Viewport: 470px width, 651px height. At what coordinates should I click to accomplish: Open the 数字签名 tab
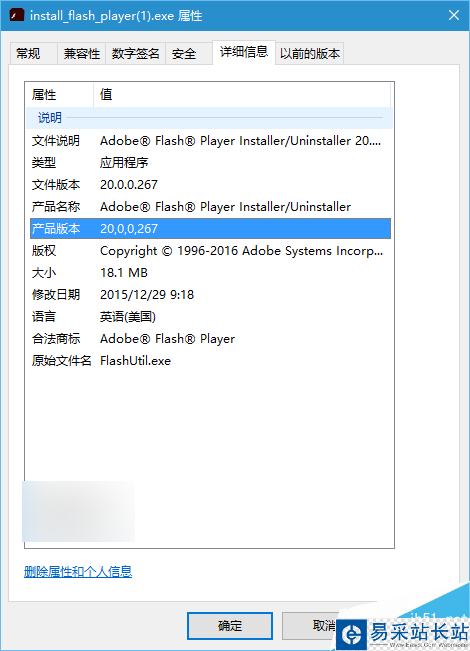pos(135,54)
